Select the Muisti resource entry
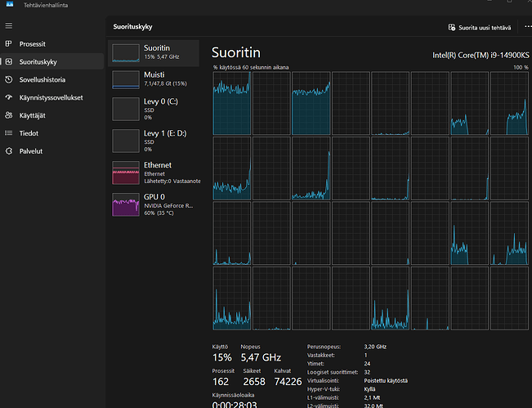532x408 pixels. [154, 79]
